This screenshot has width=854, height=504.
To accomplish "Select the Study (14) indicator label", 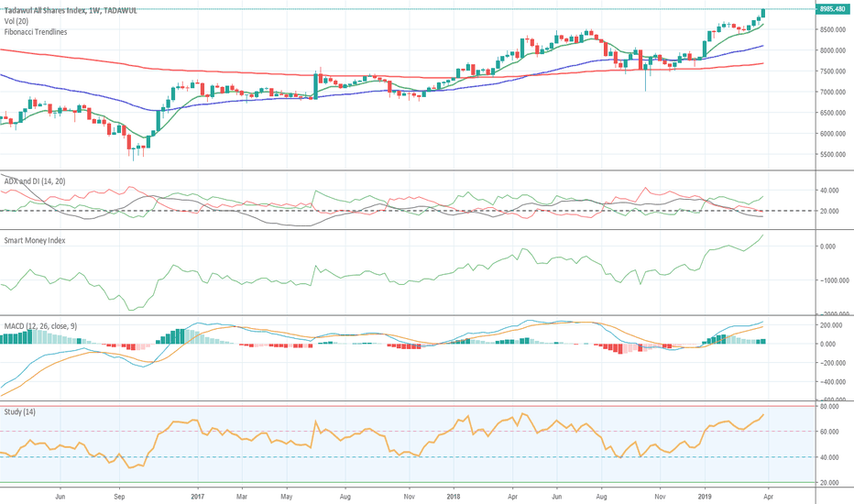I will tap(19, 412).
